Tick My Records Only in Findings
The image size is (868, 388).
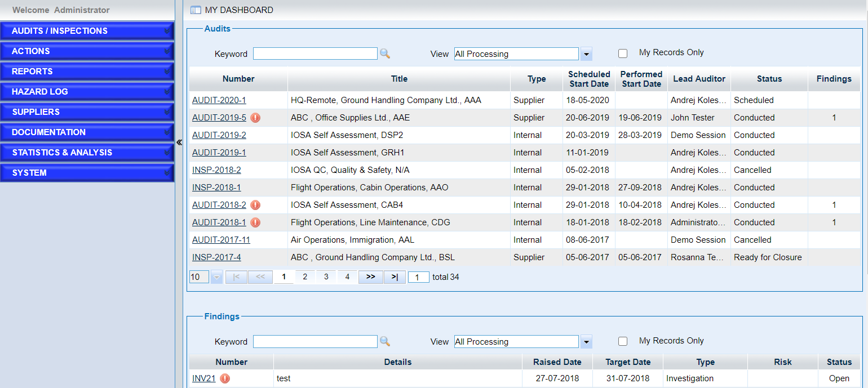click(623, 341)
